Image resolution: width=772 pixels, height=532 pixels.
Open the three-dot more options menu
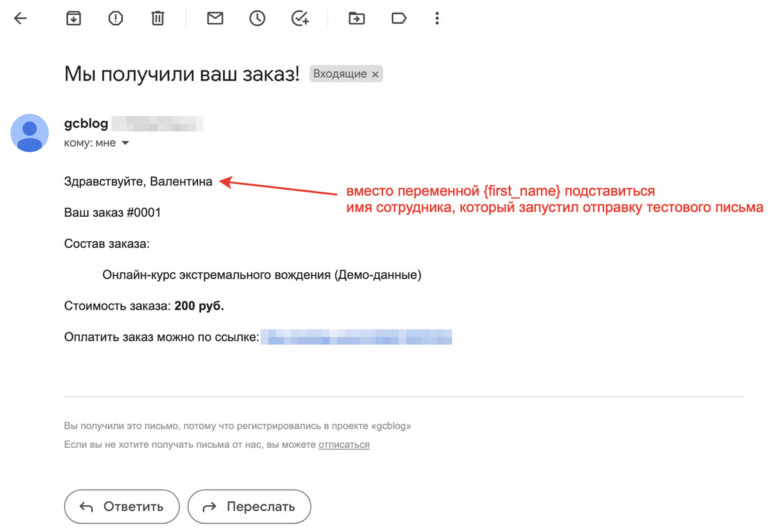click(x=437, y=19)
